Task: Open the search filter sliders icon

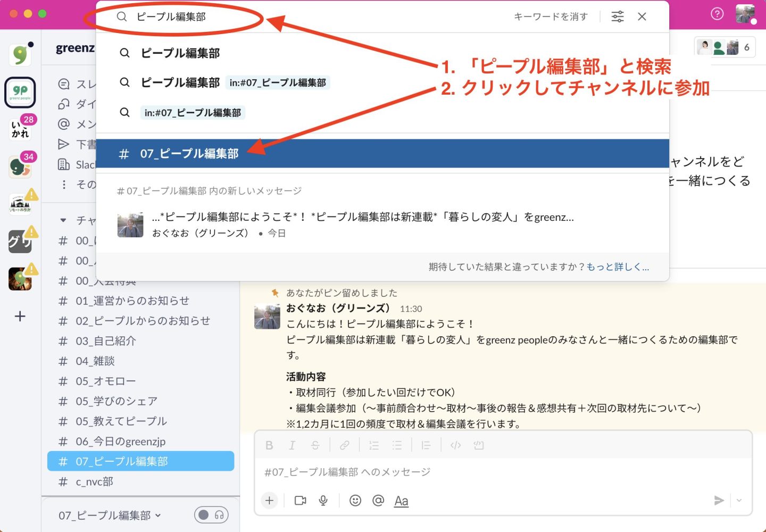Action: (x=617, y=16)
